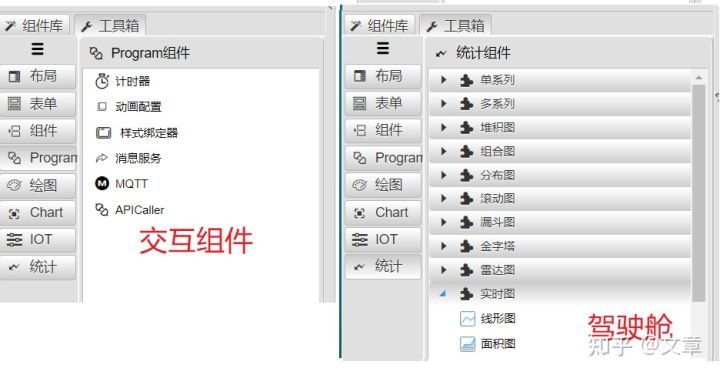Select 动画配置 component label
This screenshot has height=375, width=720.
(138, 107)
